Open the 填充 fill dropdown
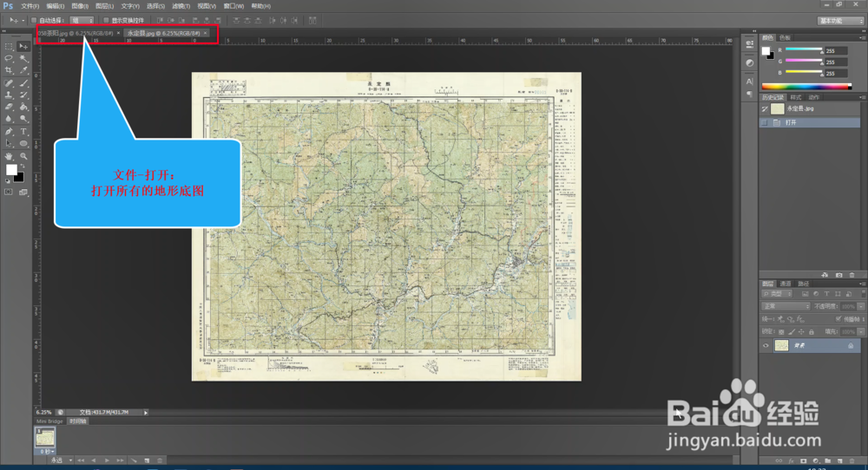 tap(861, 332)
